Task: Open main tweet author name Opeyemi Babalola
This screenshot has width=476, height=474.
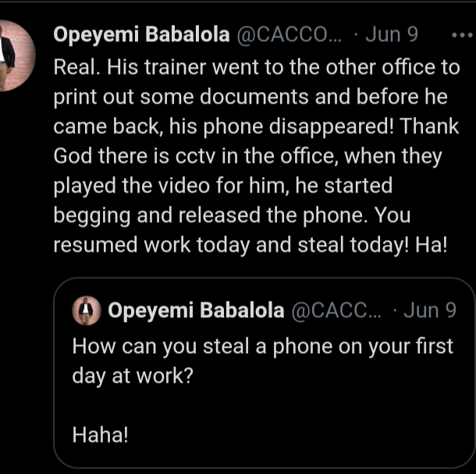Action: [141, 34]
